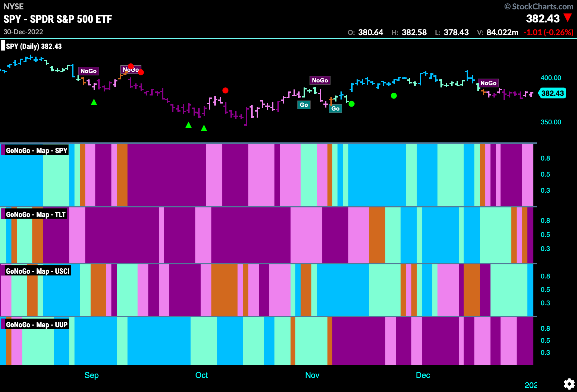577x392 pixels.
Task: Select the SPY - SPDR S&P 500 ETF title
Action: tap(58, 19)
